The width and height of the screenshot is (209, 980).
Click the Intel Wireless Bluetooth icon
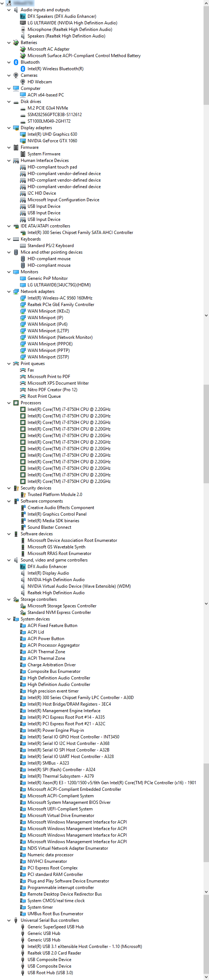click(x=23, y=69)
